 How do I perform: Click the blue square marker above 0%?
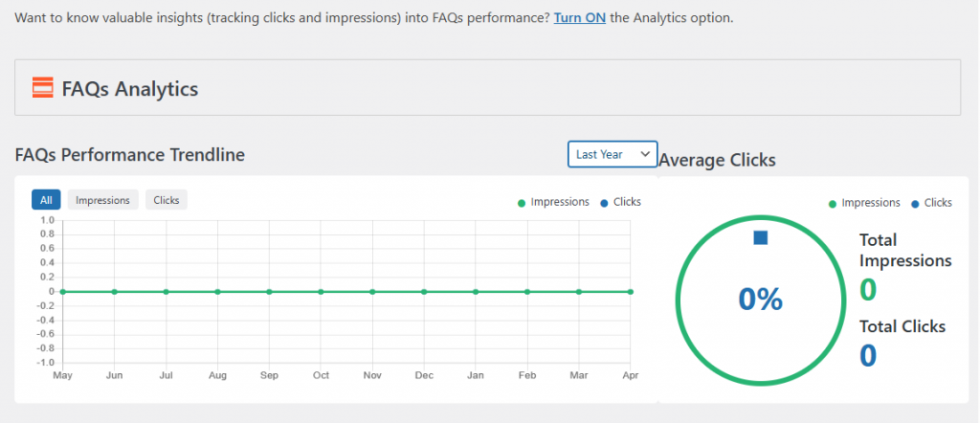[761, 237]
